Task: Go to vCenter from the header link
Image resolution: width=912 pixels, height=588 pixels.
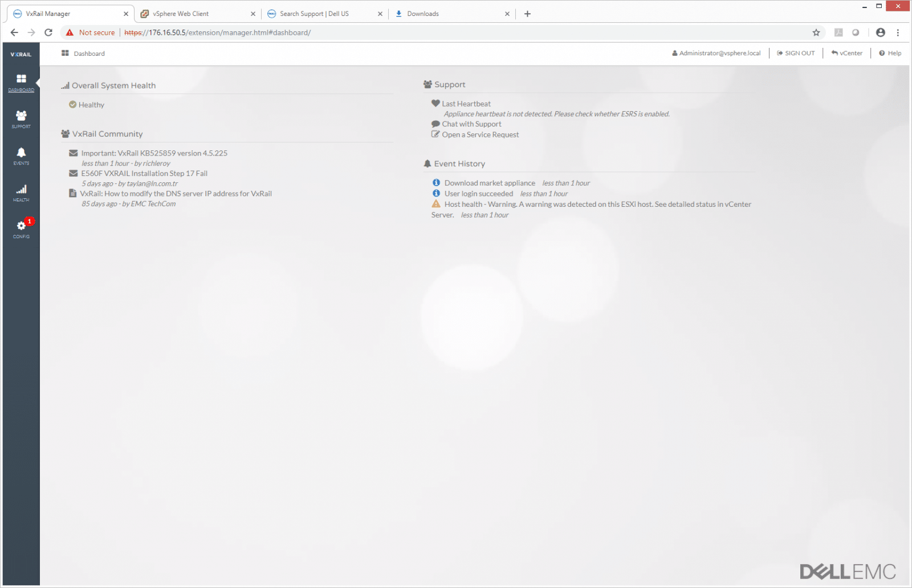Action: pos(846,53)
